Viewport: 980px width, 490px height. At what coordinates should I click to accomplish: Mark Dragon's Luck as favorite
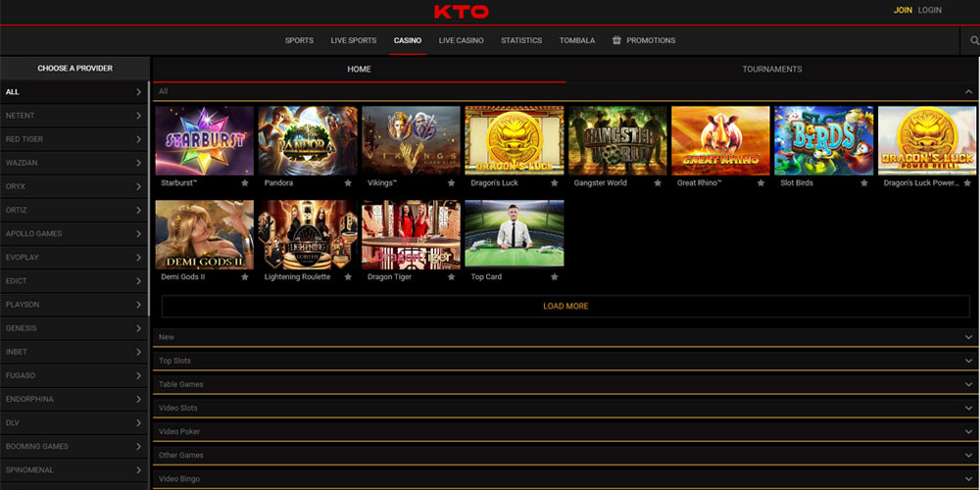point(555,183)
